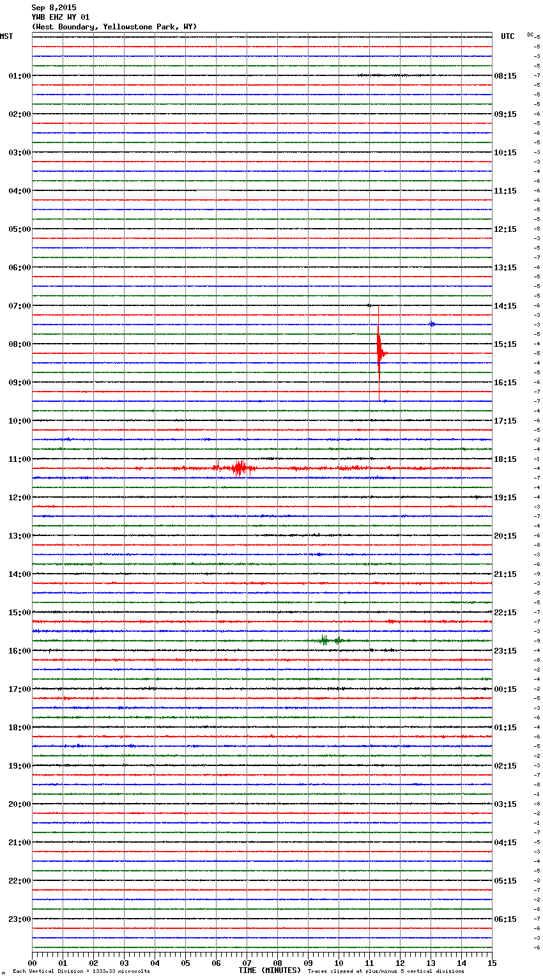Select the 11:00 MST row label
This screenshot has width=543, height=980.
pyautogui.click(x=20, y=459)
